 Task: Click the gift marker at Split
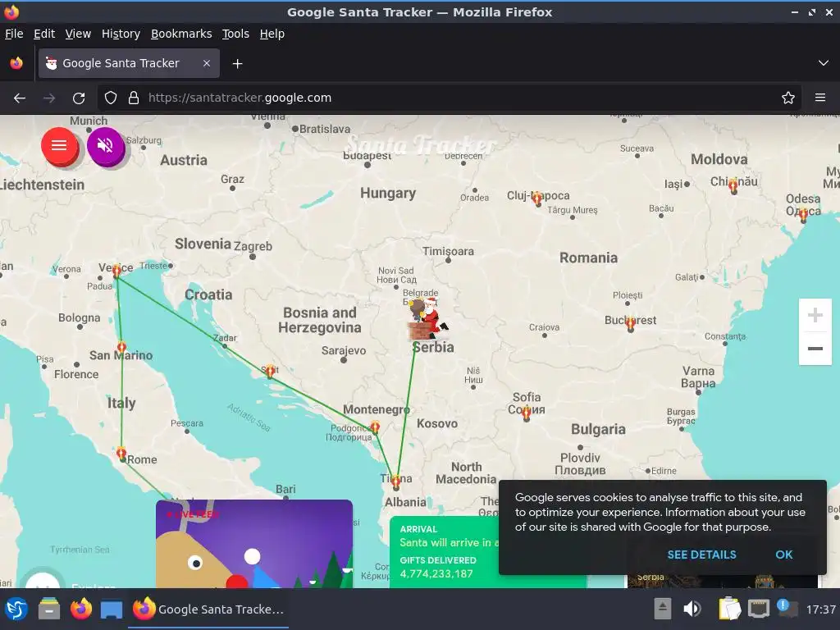[270, 371]
